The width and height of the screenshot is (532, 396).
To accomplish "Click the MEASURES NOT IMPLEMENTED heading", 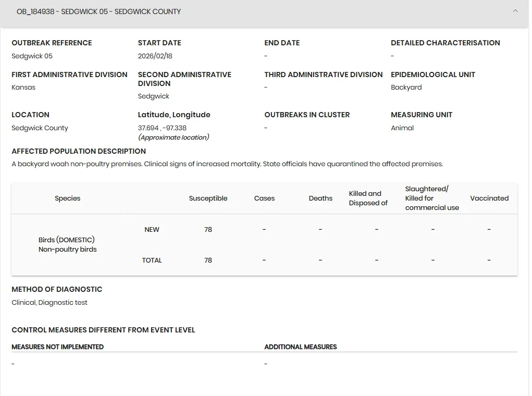I will [58, 347].
